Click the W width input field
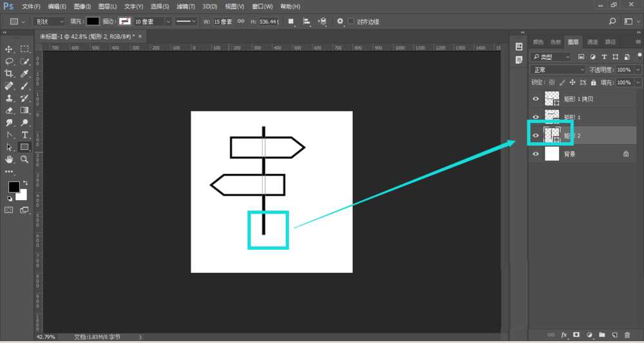The image size is (644, 343). (x=224, y=21)
